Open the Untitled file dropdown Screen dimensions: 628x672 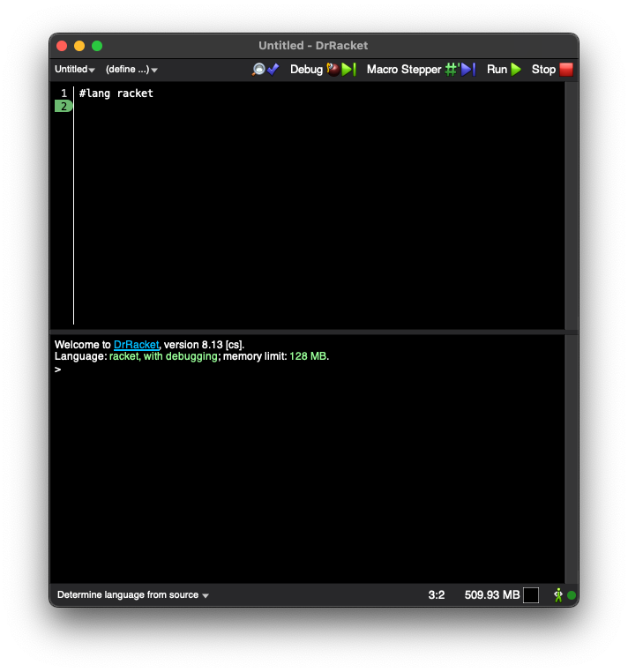pos(74,69)
